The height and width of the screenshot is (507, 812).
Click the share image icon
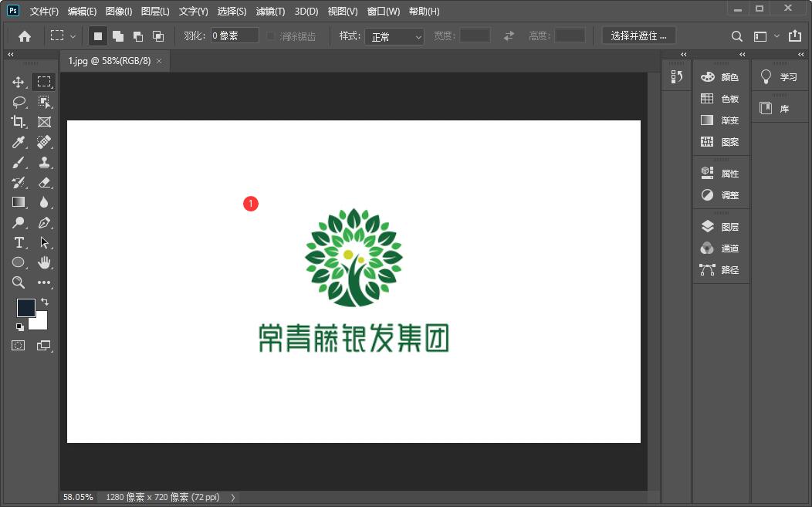point(794,35)
